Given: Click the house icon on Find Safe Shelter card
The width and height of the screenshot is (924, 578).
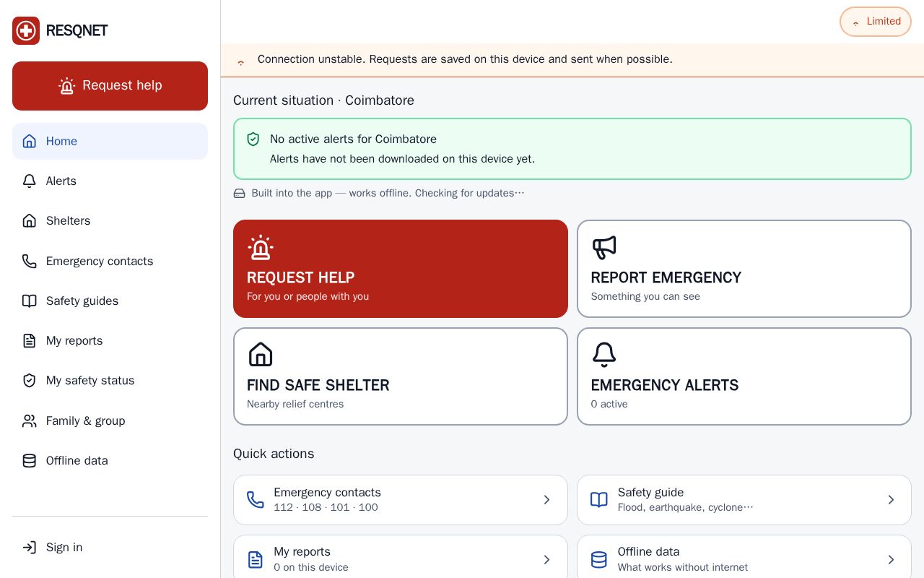Looking at the screenshot, I should 261,355.
